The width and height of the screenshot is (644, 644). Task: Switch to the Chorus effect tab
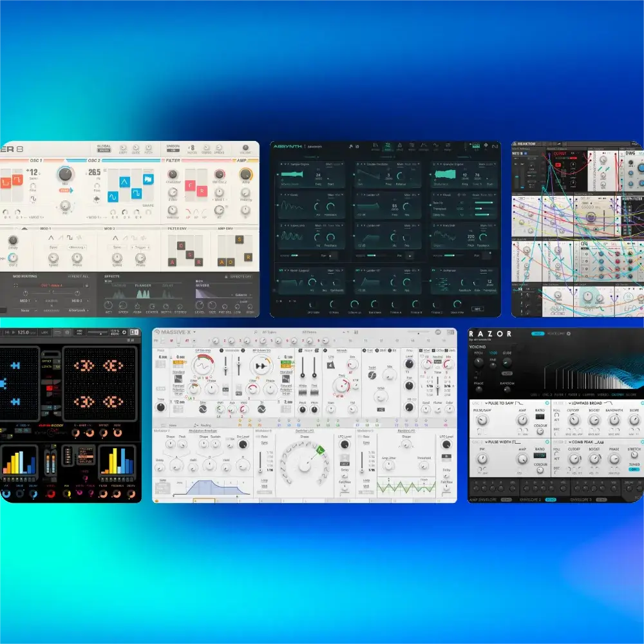[x=119, y=285]
